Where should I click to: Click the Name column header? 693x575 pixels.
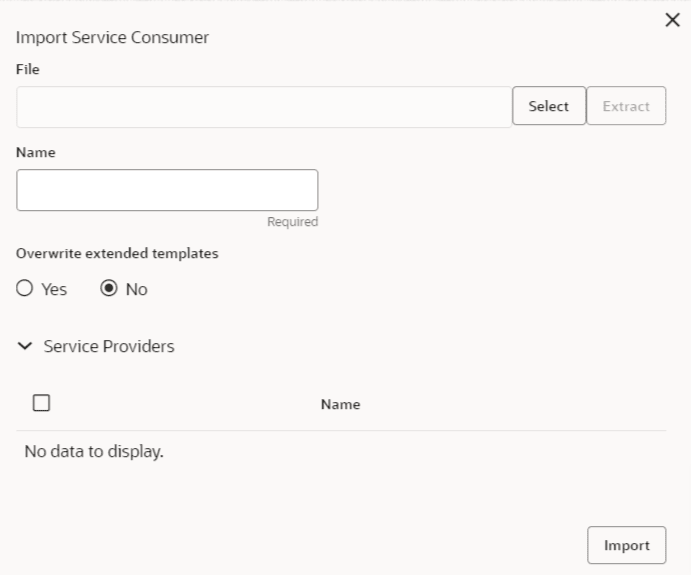340,405
